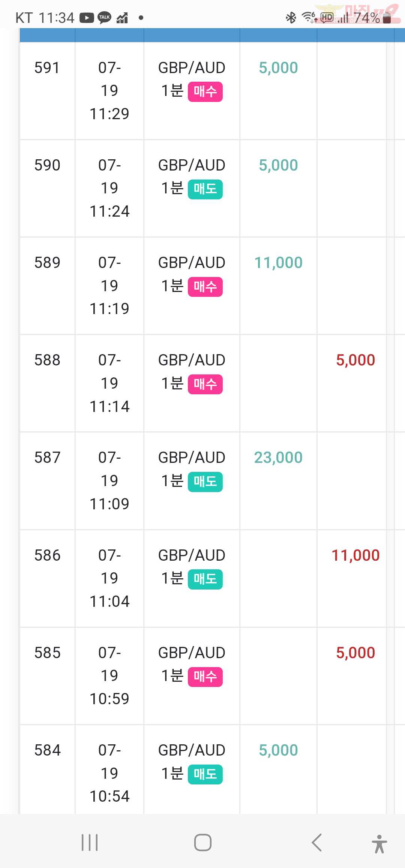Click the 11:24 timestamp in row 590
Viewport: 405px width, 868px height.
tap(109, 211)
